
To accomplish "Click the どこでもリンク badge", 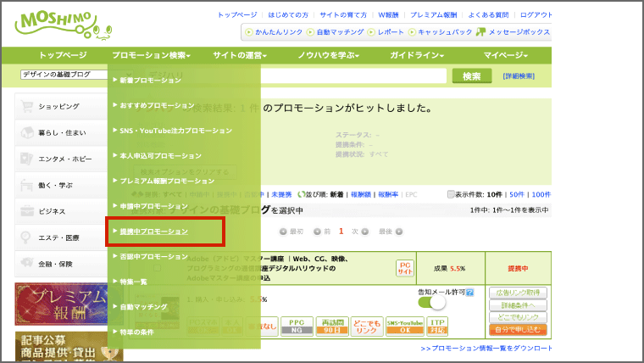I will (367, 327).
